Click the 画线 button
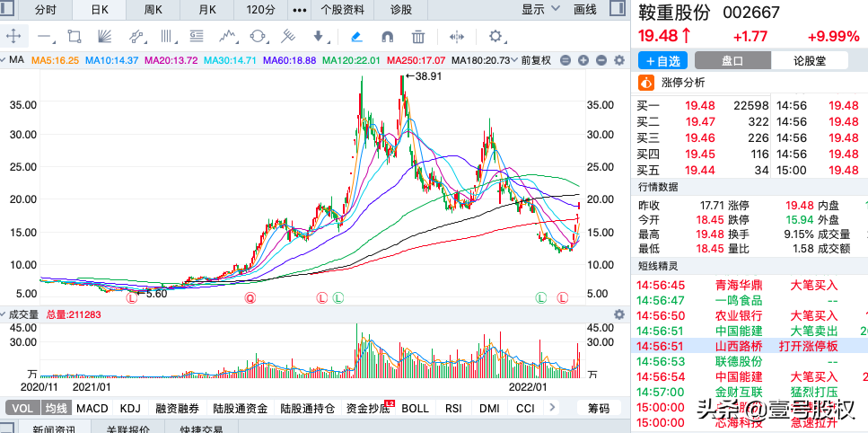The height and width of the screenshot is (433, 868). 585,9
